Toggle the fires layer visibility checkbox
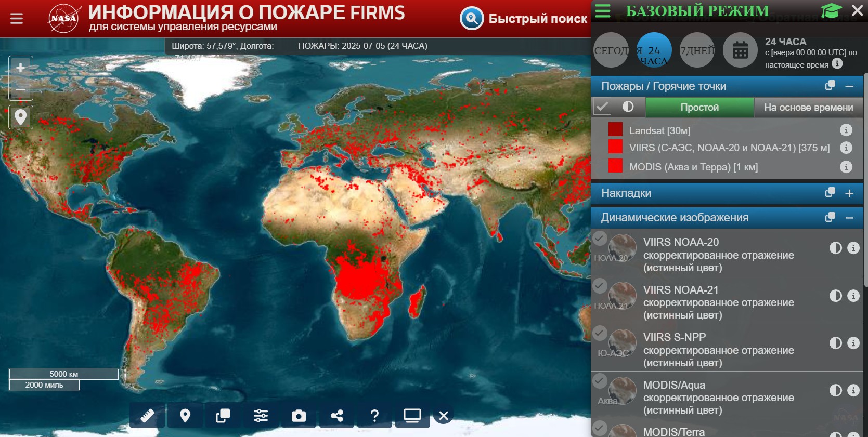 [602, 107]
